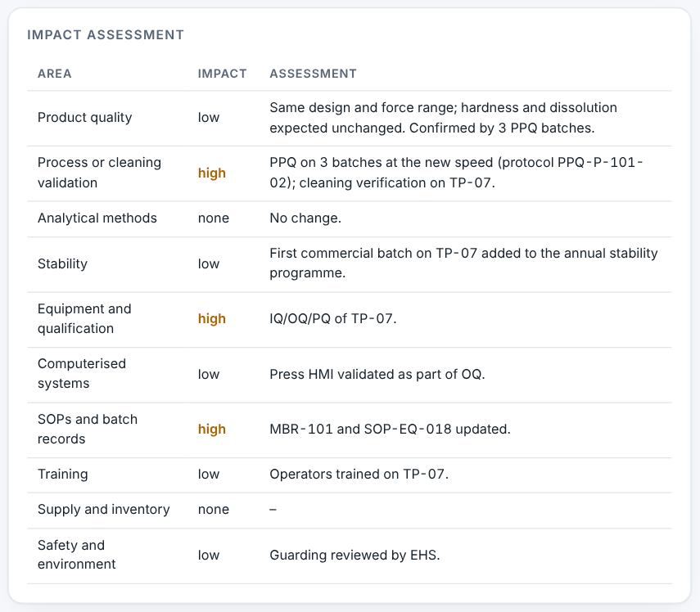Click high impact for Equipment and qualification
Image resolution: width=700 pixels, height=612 pixels.
211,319
